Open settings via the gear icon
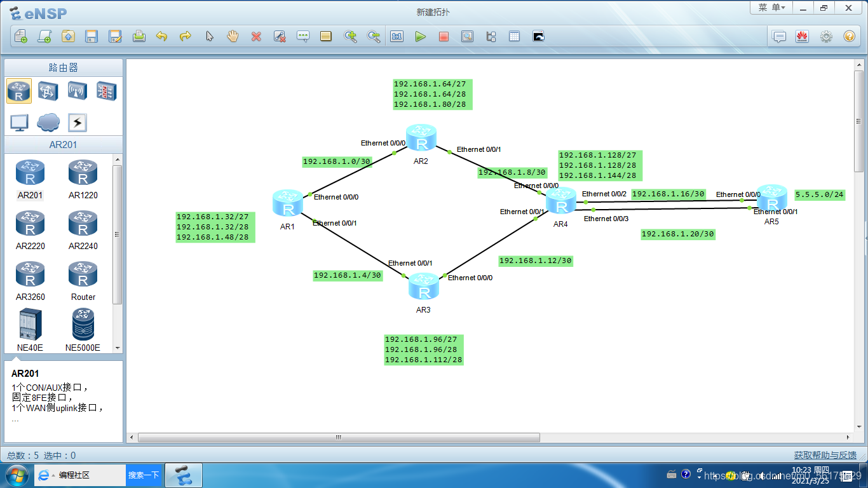The width and height of the screenshot is (868, 488). coord(826,36)
